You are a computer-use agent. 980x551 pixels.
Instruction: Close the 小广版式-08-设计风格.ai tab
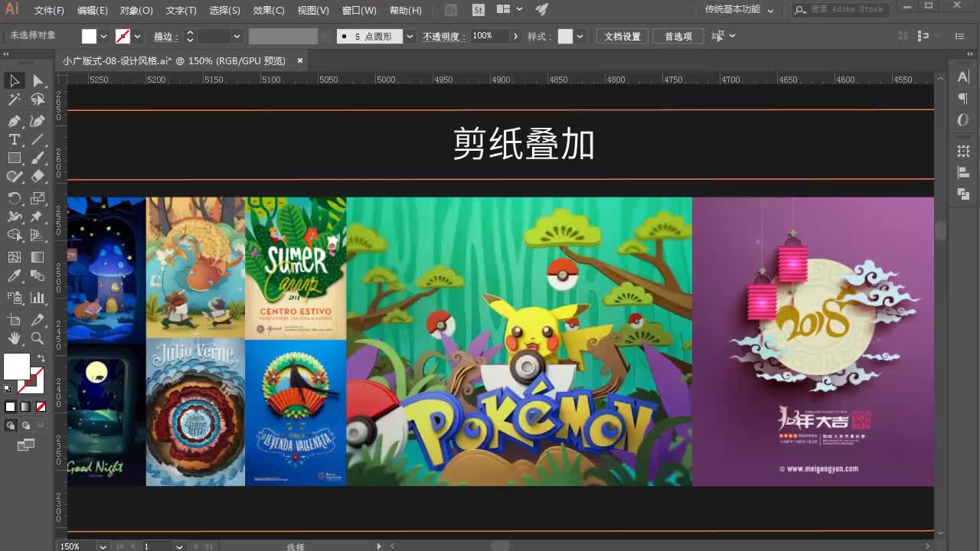[300, 60]
